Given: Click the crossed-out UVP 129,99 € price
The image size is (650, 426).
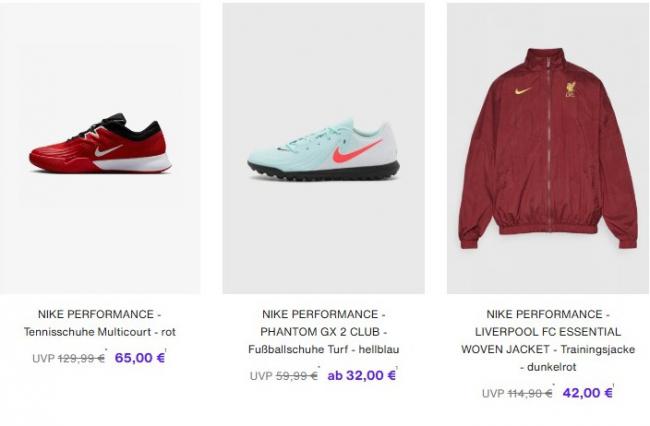Looking at the screenshot, I should pyautogui.click(x=68, y=358).
